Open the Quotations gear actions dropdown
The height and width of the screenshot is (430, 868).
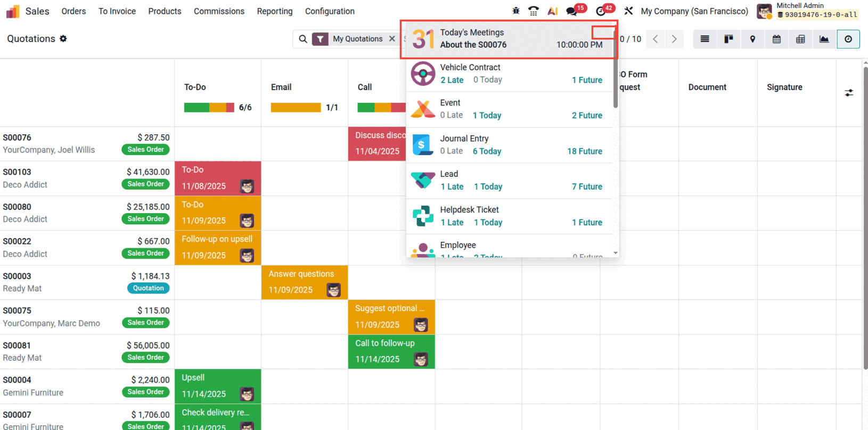click(x=63, y=39)
